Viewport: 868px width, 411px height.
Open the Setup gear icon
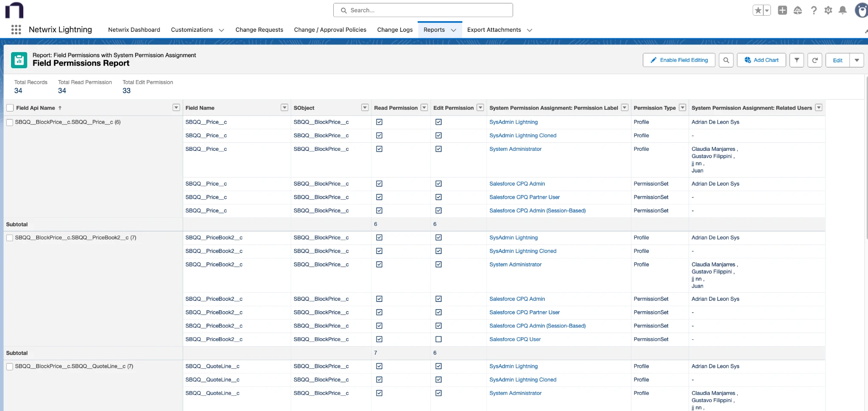coord(828,10)
